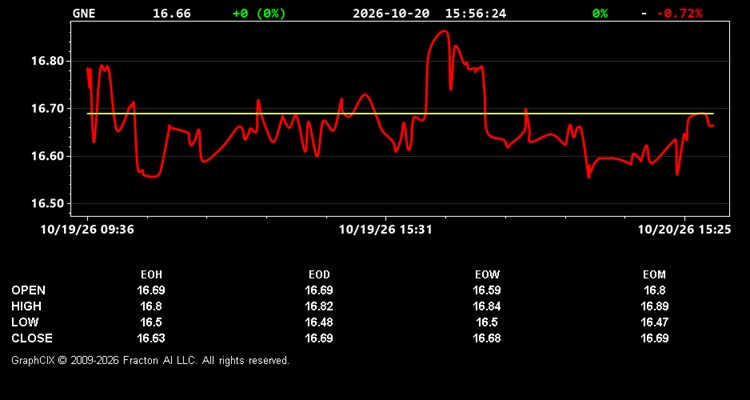Click the 10/19/26 15:31 axis label
The image size is (750, 400).
point(386,230)
